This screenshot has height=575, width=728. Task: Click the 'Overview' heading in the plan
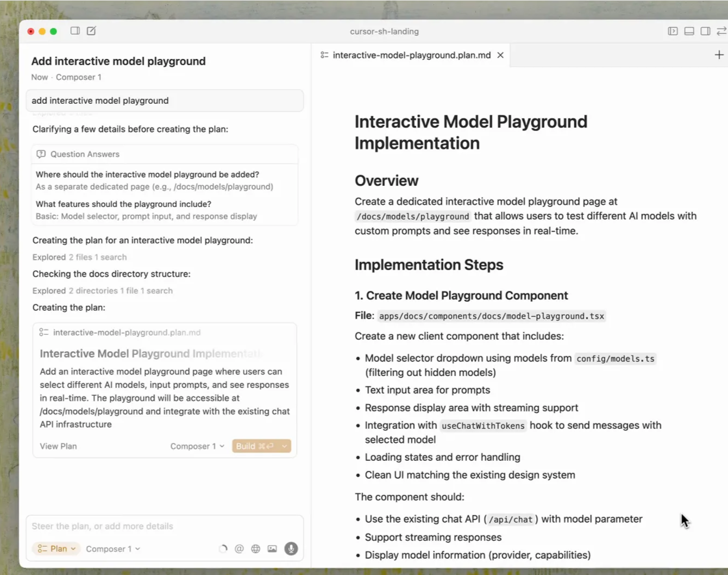point(386,180)
